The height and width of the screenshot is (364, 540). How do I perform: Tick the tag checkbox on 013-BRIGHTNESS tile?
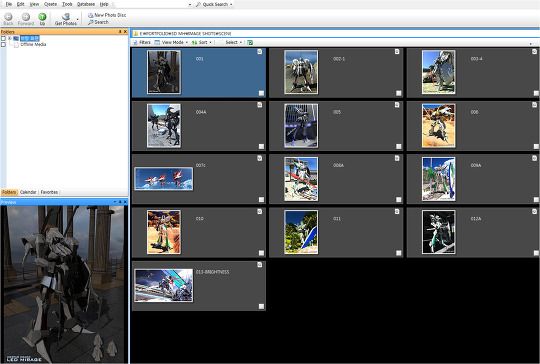pos(261,306)
